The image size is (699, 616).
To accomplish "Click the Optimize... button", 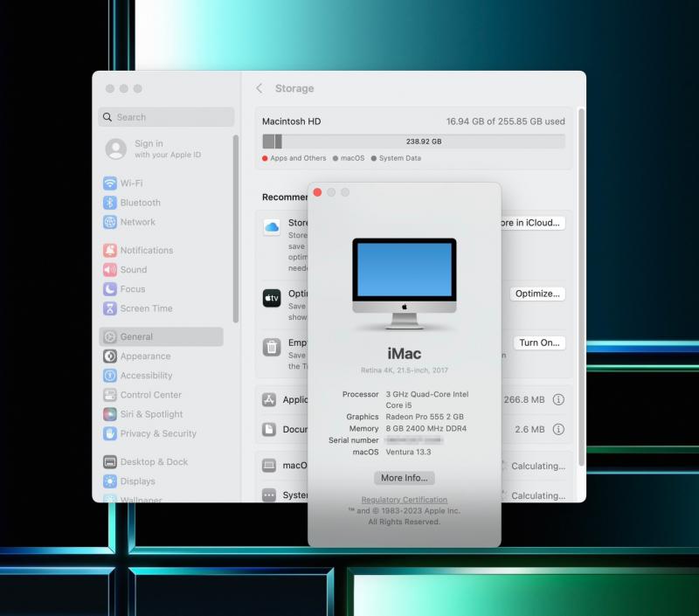I will tap(537, 294).
